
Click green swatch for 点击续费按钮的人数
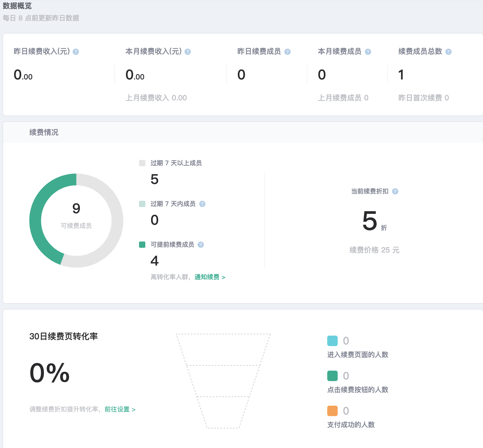(x=332, y=376)
